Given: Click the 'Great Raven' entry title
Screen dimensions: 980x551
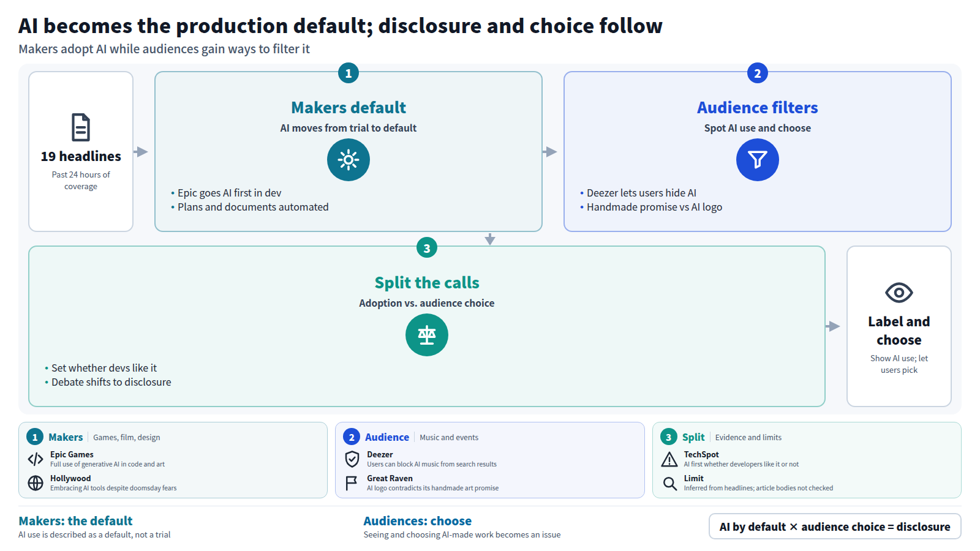Looking at the screenshot, I should 390,478.
